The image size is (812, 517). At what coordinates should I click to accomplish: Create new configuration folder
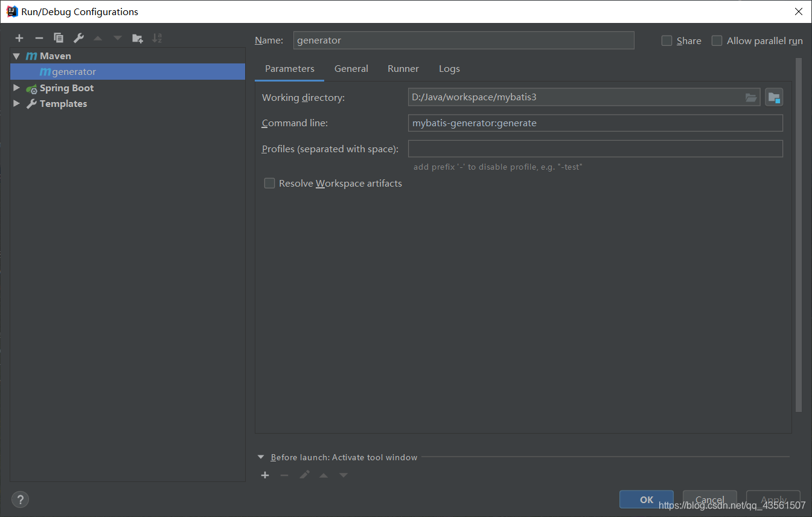(138, 38)
